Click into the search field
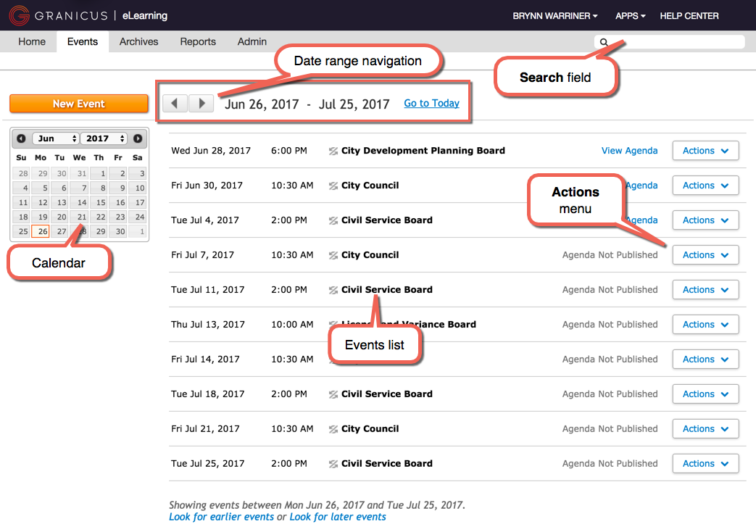Image resolution: width=756 pixels, height=532 pixels. click(674, 42)
